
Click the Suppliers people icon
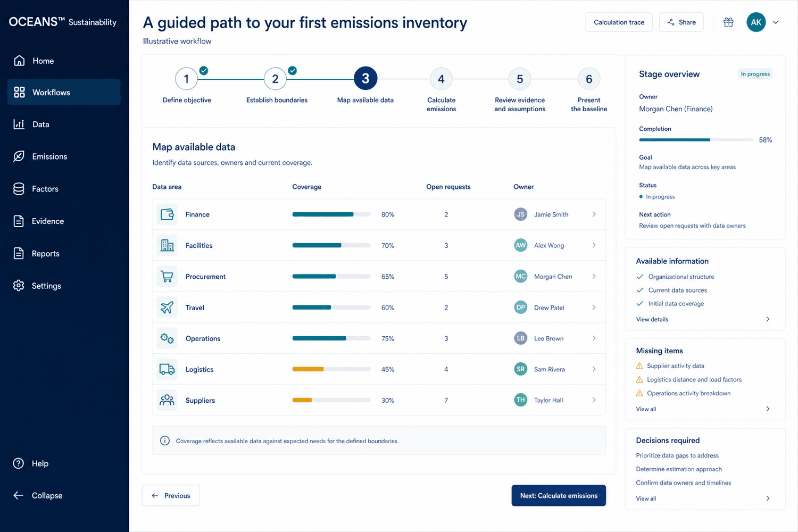[x=167, y=400]
